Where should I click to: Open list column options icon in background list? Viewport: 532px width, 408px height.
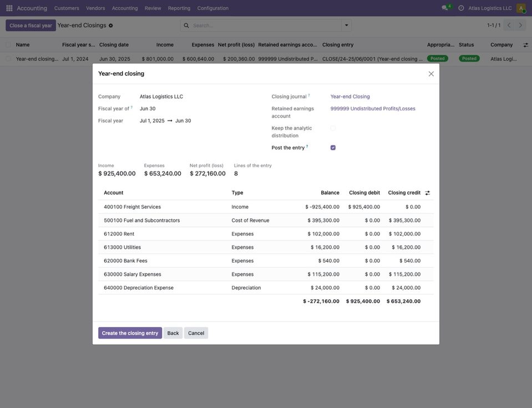click(x=525, y=45)
